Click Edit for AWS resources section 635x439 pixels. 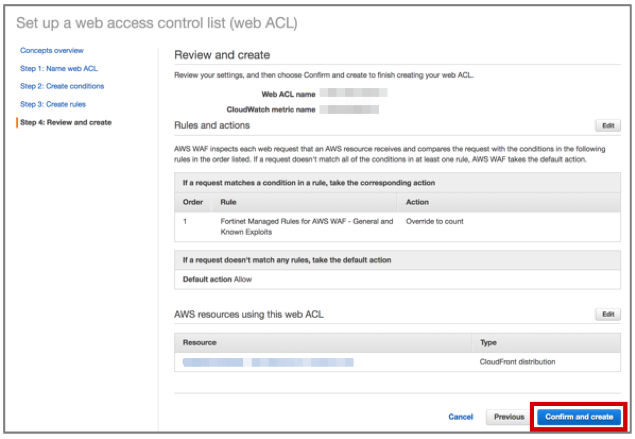(x=607, y=314)
